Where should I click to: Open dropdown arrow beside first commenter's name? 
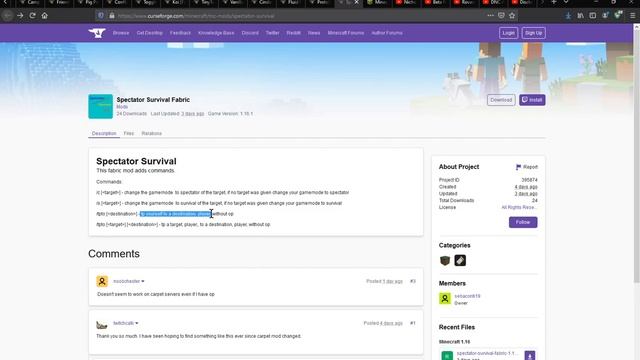(143, 281)
